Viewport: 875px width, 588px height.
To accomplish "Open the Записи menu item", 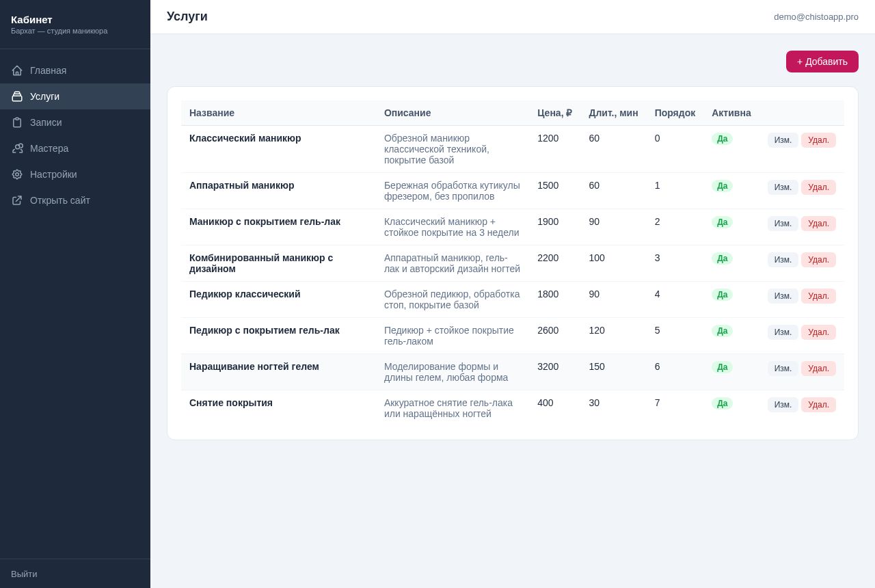I will click(x=75, y=122).
